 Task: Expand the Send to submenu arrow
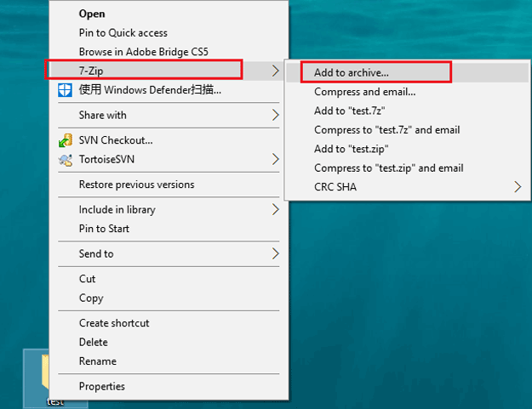pos(276,253)
